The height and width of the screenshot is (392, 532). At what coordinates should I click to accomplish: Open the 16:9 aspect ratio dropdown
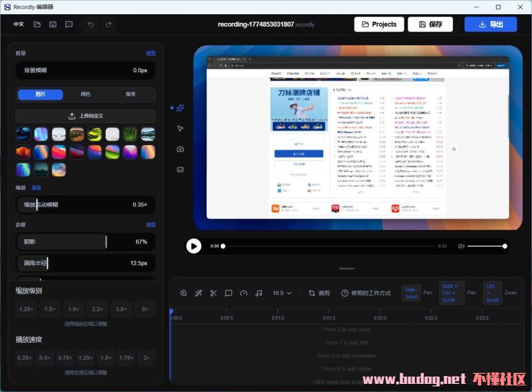[281, 293]
